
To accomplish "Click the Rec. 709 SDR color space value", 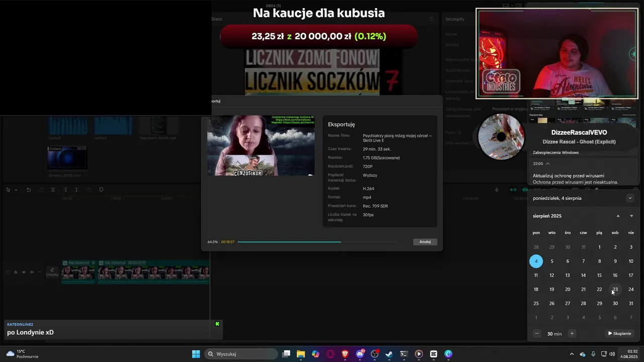I will pos(375,206).
